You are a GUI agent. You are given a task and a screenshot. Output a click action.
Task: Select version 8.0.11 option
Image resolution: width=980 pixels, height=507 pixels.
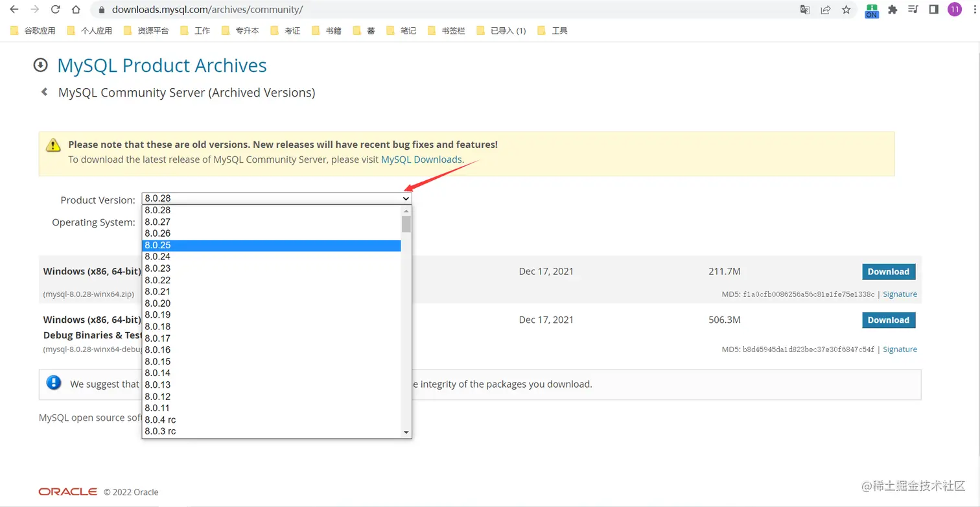(x=272, y=408)
